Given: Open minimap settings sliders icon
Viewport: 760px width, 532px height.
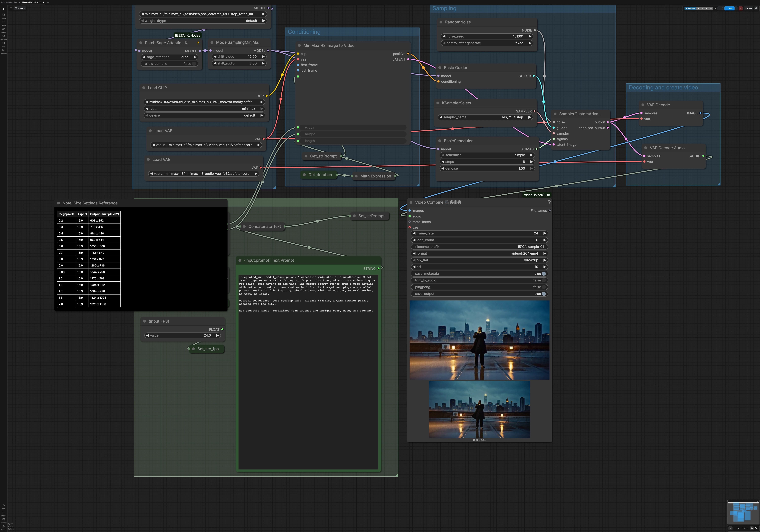Looking at the screenshot, I should [730, 502].
